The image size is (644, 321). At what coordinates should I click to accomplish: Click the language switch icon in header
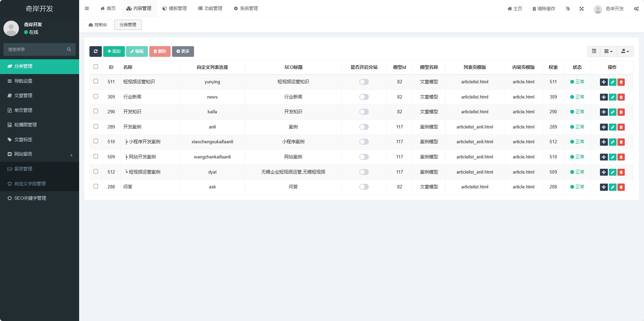567,9
